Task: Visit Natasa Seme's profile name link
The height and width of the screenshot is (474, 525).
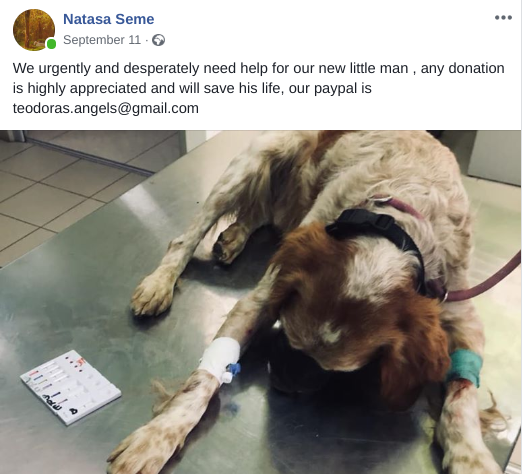Action: click(109, 19)
